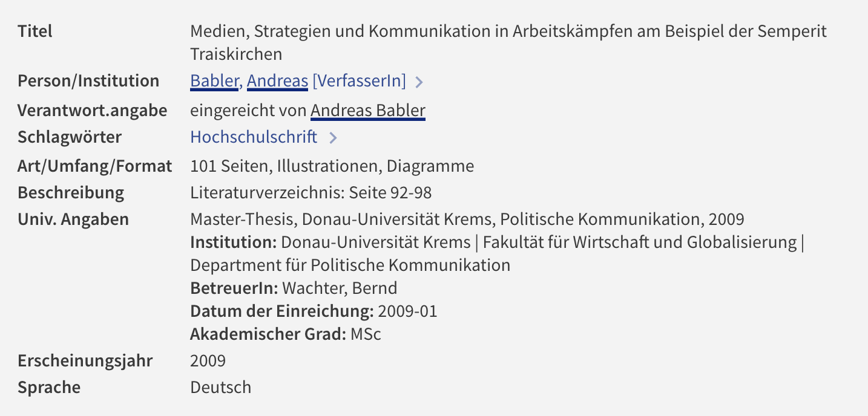Viewport: 868px width, 416px height.
Task: Click the Erscheinungsjahr value 2009
Action: coord(208,361)
